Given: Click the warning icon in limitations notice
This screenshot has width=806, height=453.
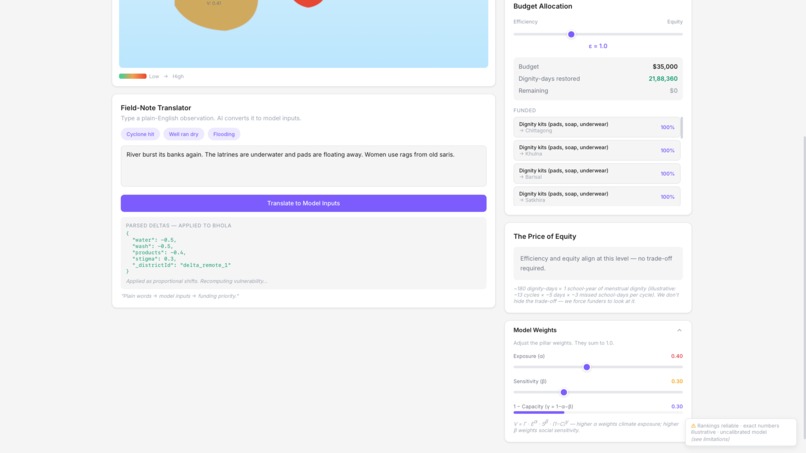Looking at the screenshot, I should pos(693,426).
